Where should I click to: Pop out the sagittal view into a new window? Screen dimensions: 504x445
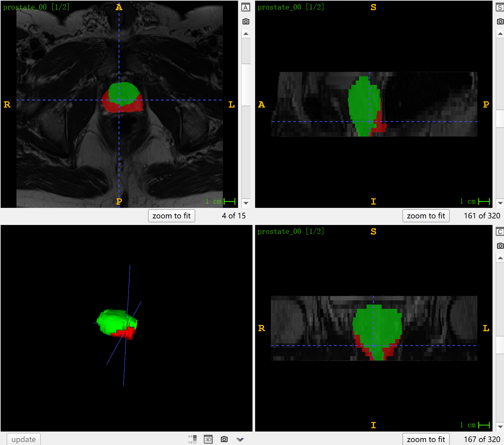point(500,7)
